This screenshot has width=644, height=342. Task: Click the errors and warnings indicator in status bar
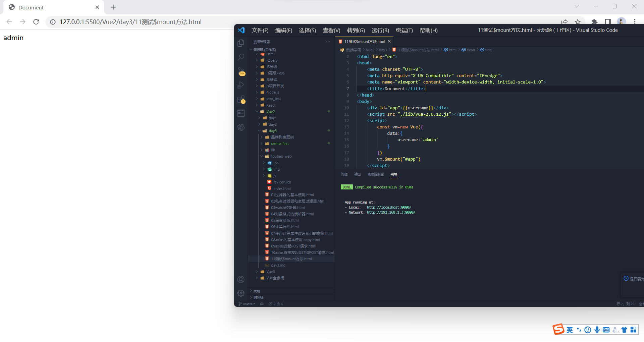[276, 304]
